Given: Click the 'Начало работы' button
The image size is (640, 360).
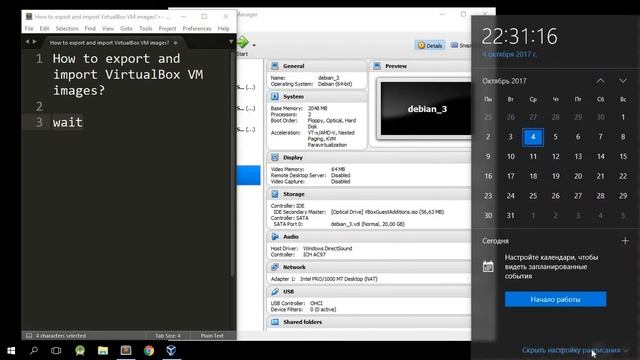Looking at the screenshot, I should point(556,299).
